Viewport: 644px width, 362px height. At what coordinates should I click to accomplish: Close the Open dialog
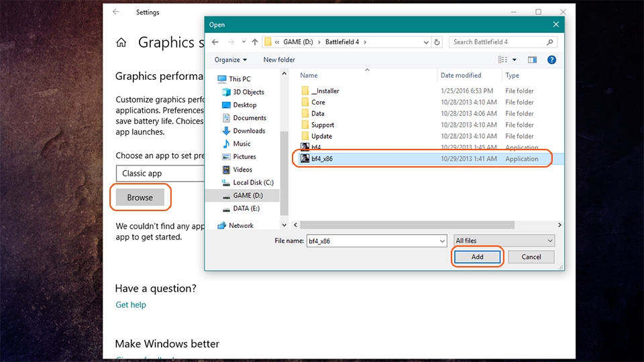tap(555, 25)
